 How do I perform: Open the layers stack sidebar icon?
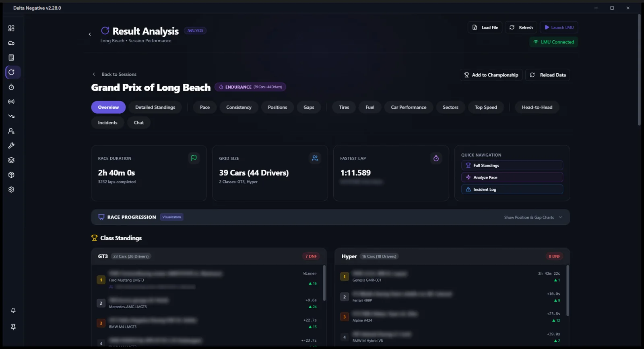[x=11, y=160]
